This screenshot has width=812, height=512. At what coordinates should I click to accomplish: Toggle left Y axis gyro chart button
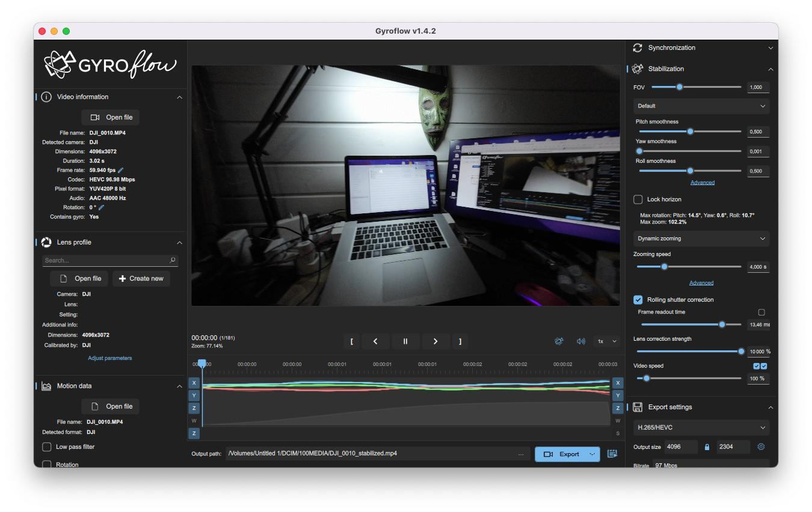[x=194, y=395]
